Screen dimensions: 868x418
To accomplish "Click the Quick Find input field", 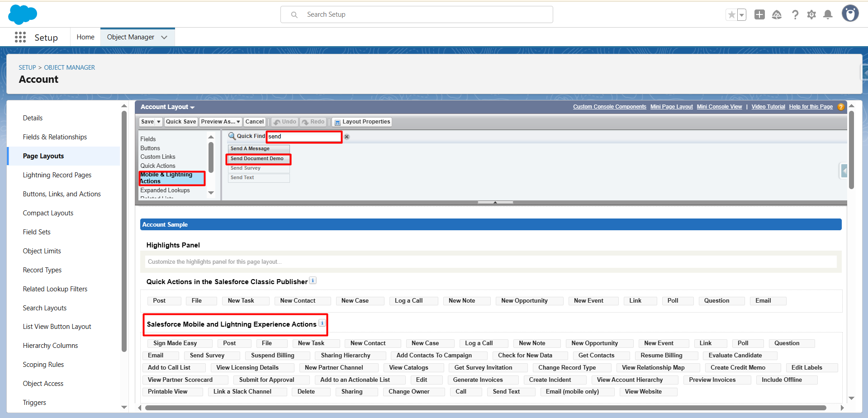I will (x=304, y=137).
